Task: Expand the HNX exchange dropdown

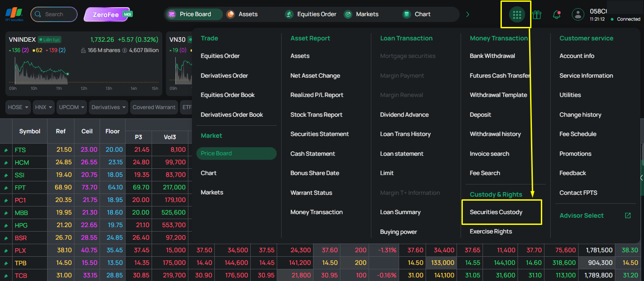Action: coord(44,107)
